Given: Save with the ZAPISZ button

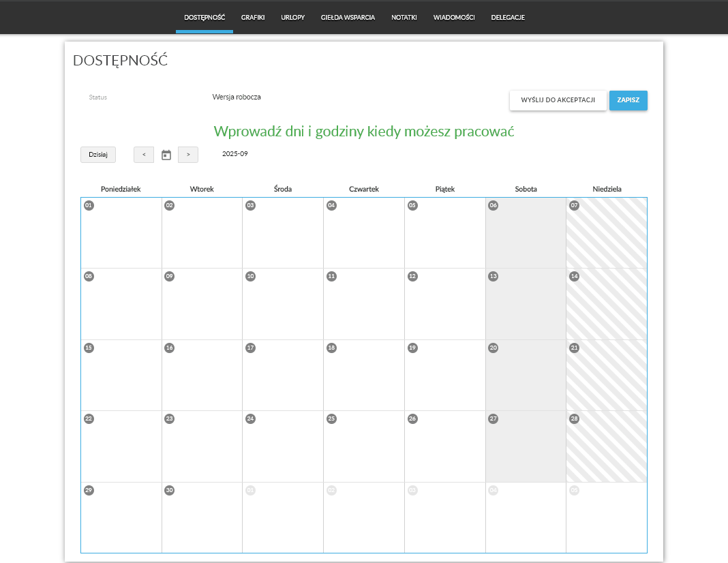Looking at the screenshot, I should (x=628, y=100).
